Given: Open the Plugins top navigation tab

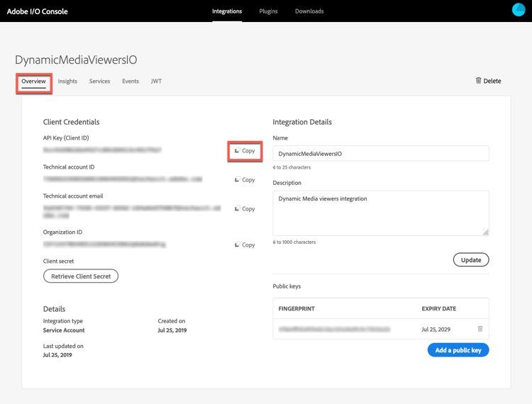Looking at the screenshot, I should coord(268,11).
